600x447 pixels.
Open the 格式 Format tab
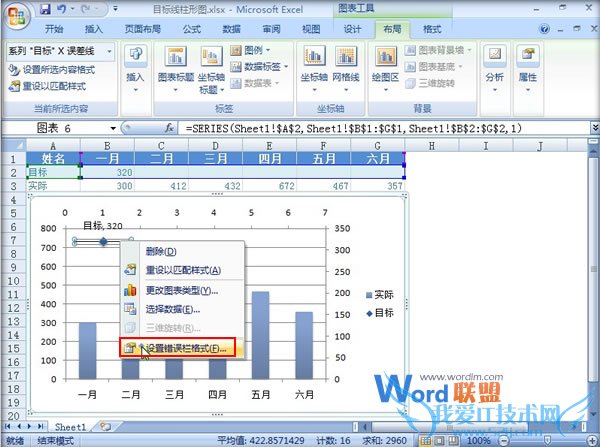click(x=432, y=29)
